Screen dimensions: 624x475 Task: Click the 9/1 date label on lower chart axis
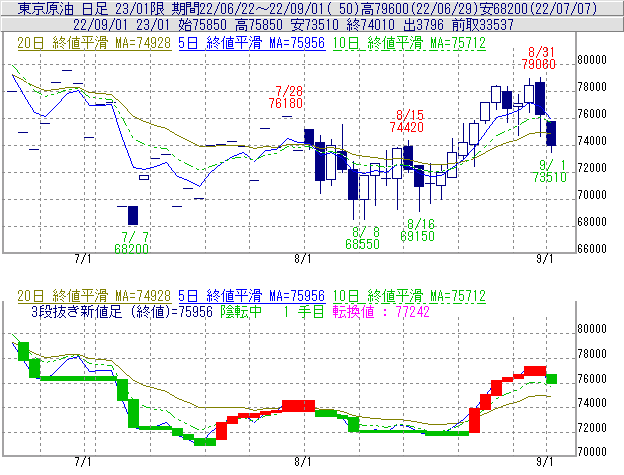pyautogui.click(x=545, y=461)
